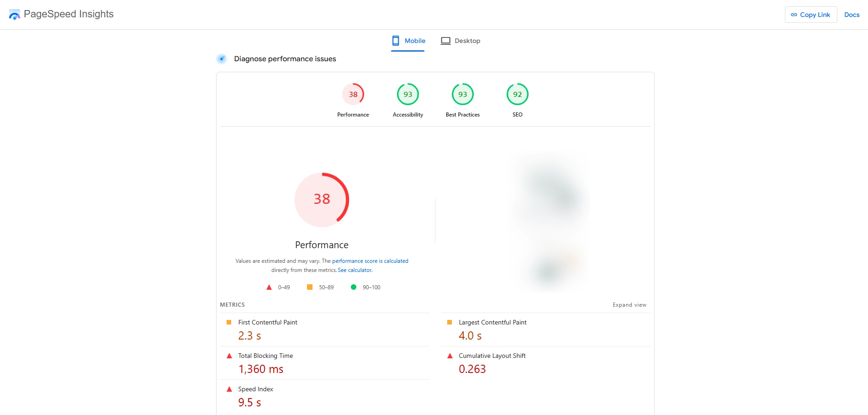Click the METRICS section heading

pos(232,305)
